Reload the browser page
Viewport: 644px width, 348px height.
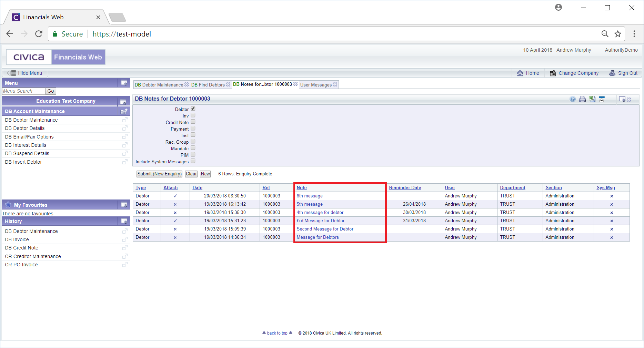click(x=39, y=34)
